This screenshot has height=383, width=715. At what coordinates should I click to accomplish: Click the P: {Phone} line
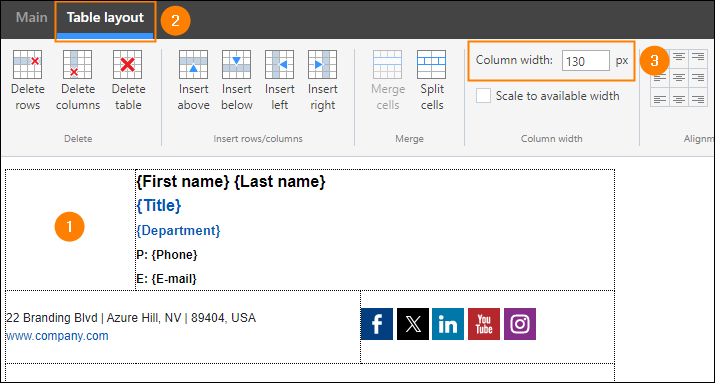click(167, 255)
